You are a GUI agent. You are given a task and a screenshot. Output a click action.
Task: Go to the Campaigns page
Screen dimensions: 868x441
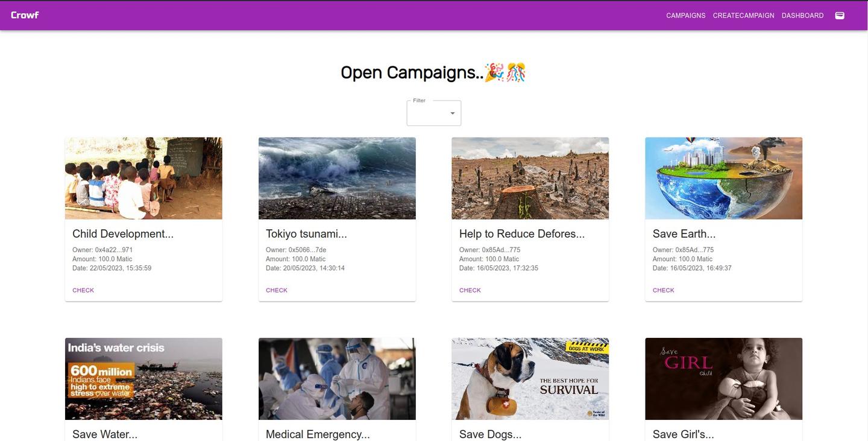[685, 16]
